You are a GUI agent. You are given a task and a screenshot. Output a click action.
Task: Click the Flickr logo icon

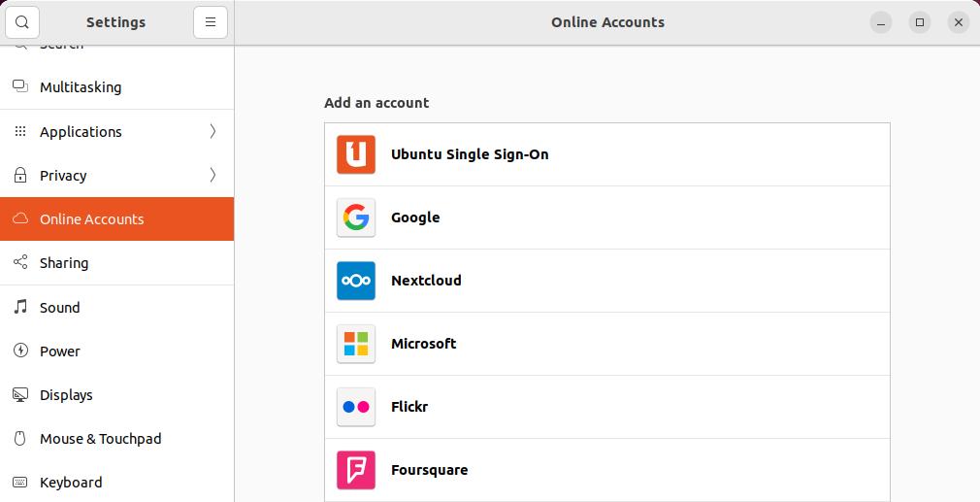click(x=356, y=407)
